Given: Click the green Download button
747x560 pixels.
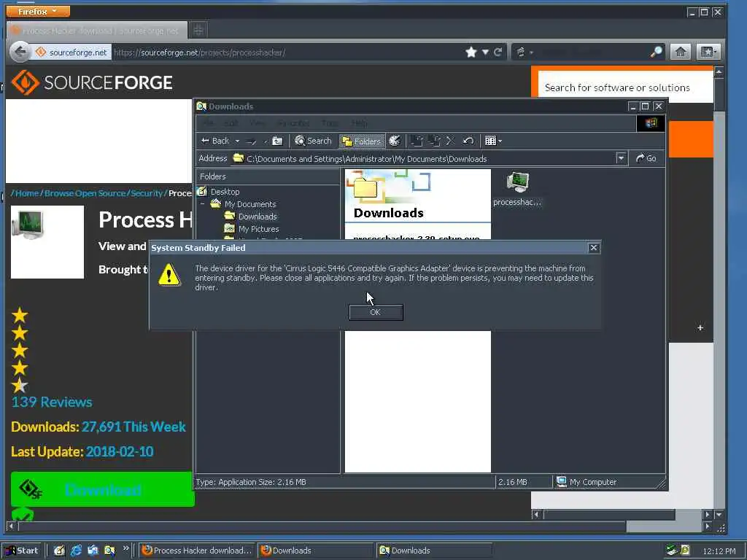Looking at the screenshot, I should tap(102, 489).
